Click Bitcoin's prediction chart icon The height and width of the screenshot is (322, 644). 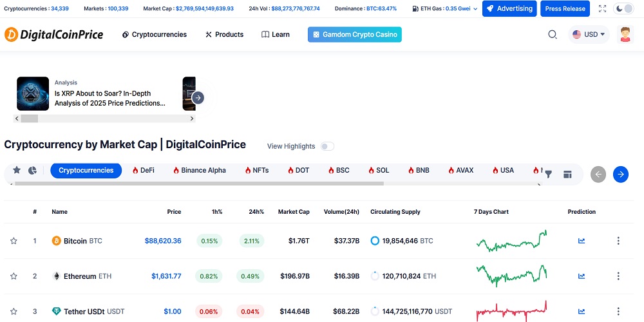pyautogui.click(x=582, y=241)
